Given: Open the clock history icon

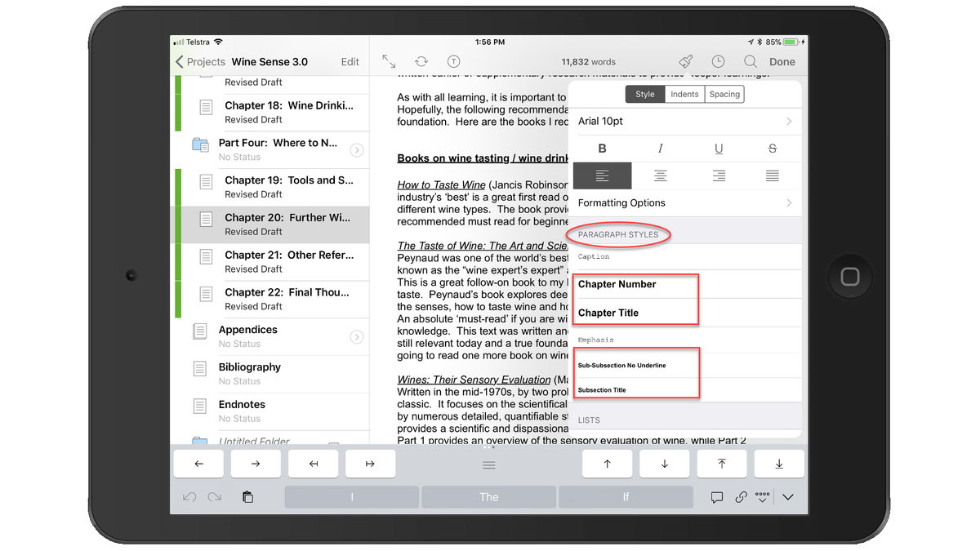Looking at the screenshot, I should point(718,62).
